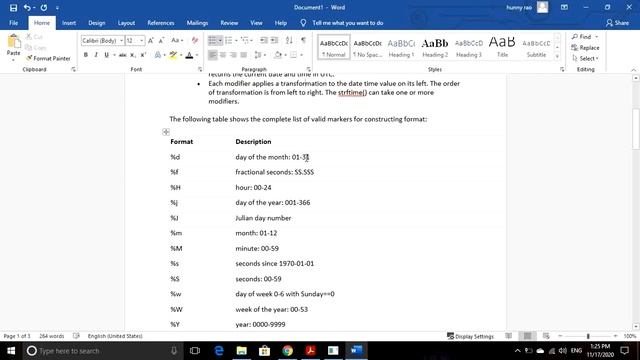Toggle underline formatting
This screenshot has height=360, width=640.
(x=107, y=55)
